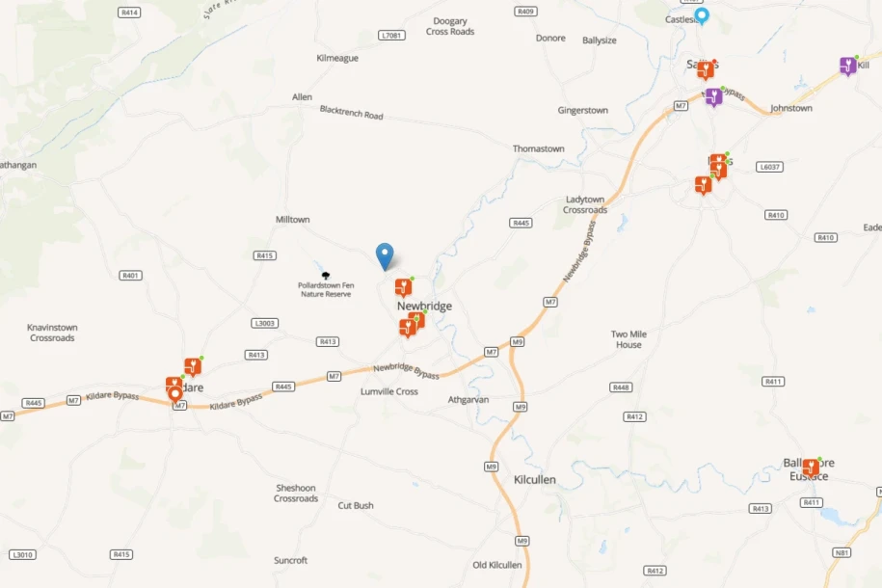The image size is (882, 588).
Task: Click the M9 road shield near Kilcullen
Action: [x=491, y=467]
